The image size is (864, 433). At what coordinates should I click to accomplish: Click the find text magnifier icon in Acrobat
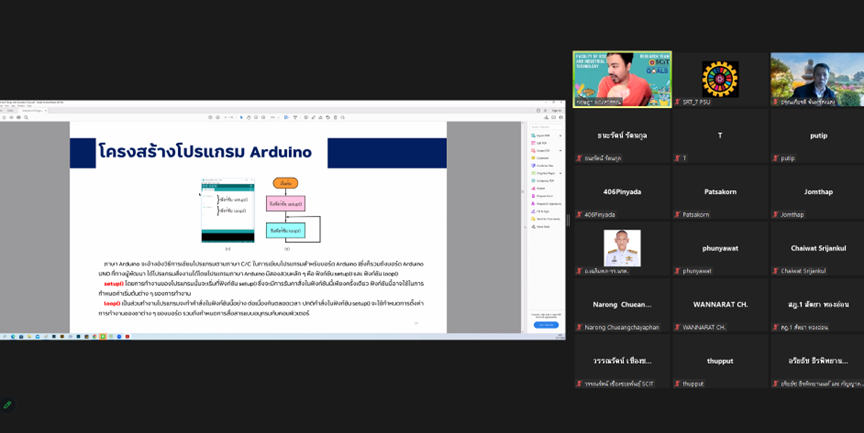(26, 117)
